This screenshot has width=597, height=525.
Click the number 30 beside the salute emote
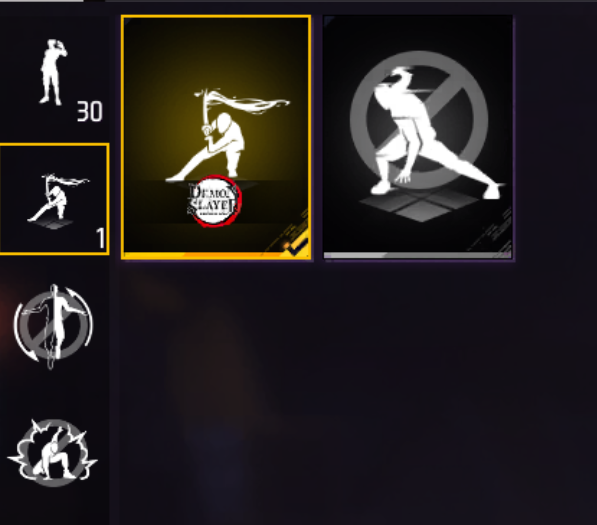point(89,112)
